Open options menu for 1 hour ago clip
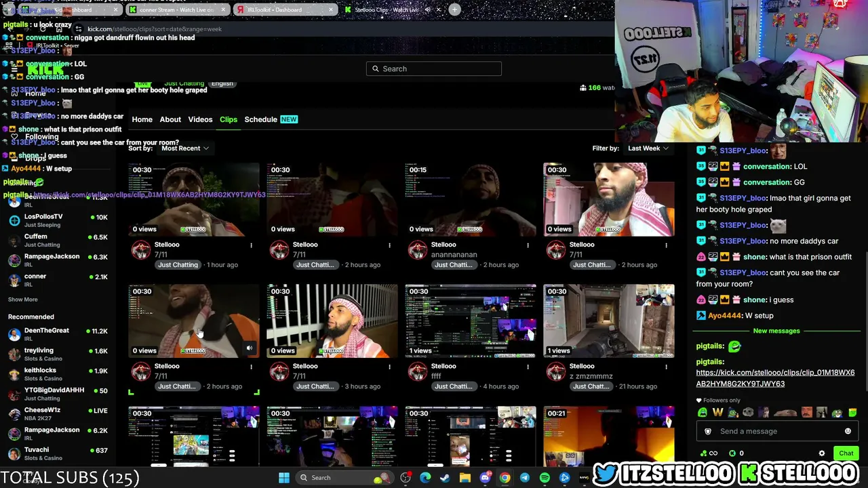The width and height of the screenshot is (868, 488). click(251, 245)
